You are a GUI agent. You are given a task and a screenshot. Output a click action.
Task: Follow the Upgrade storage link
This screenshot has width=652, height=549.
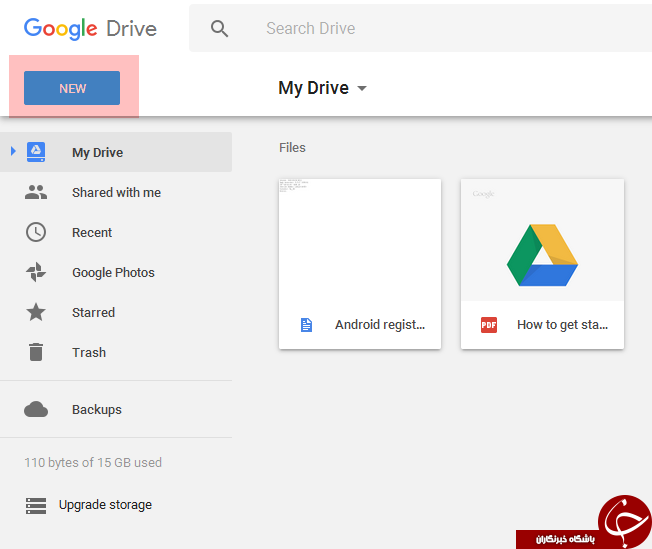point(105,504)
